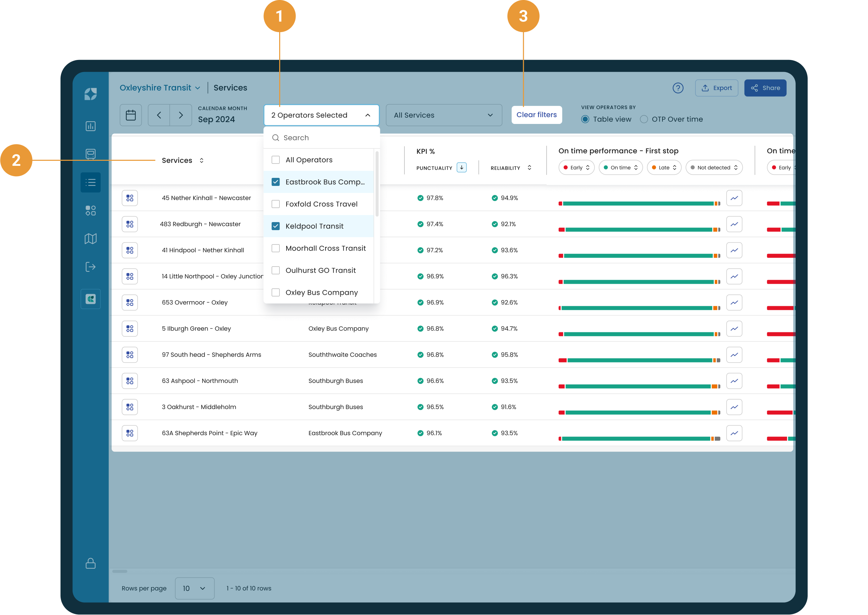The height and width of the screenshot is (615, 868).
Task: Click details icon for 41 Hindpool row
Action: coord(130,250)
